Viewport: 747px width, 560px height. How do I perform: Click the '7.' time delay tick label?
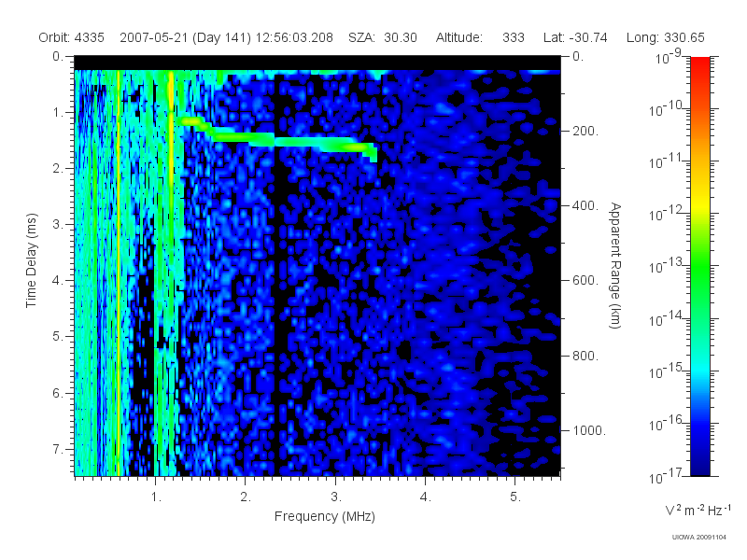click(58, 449)
